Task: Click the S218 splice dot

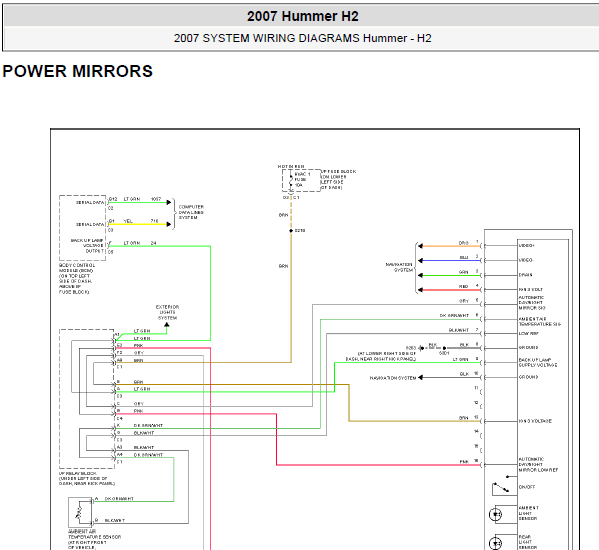Action: (291, 231)
